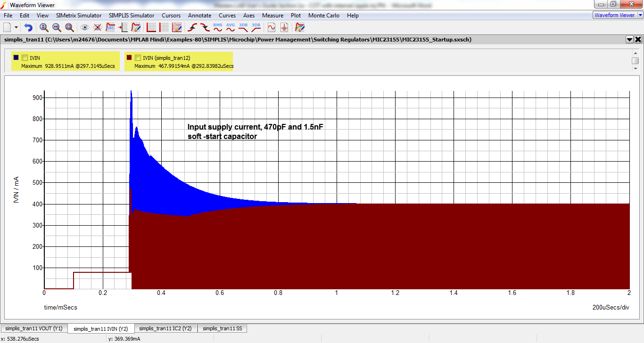Apply the RMS measurement tool
Screen dimensions: 644x343
pos(218,27)
